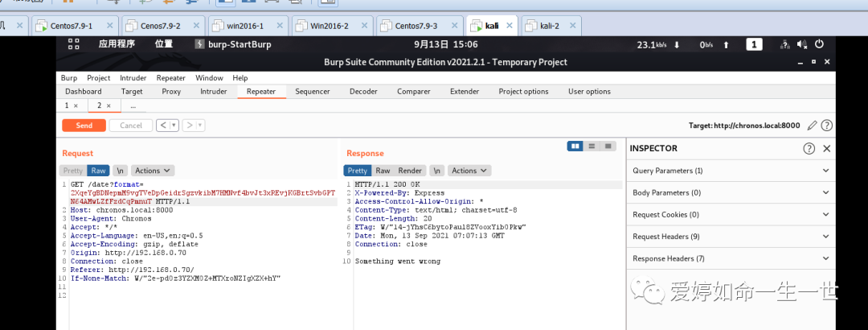Click the volume speaker icon
This screenshot has width=868, height=330.
pyautogui.click(x=801, y=45)
